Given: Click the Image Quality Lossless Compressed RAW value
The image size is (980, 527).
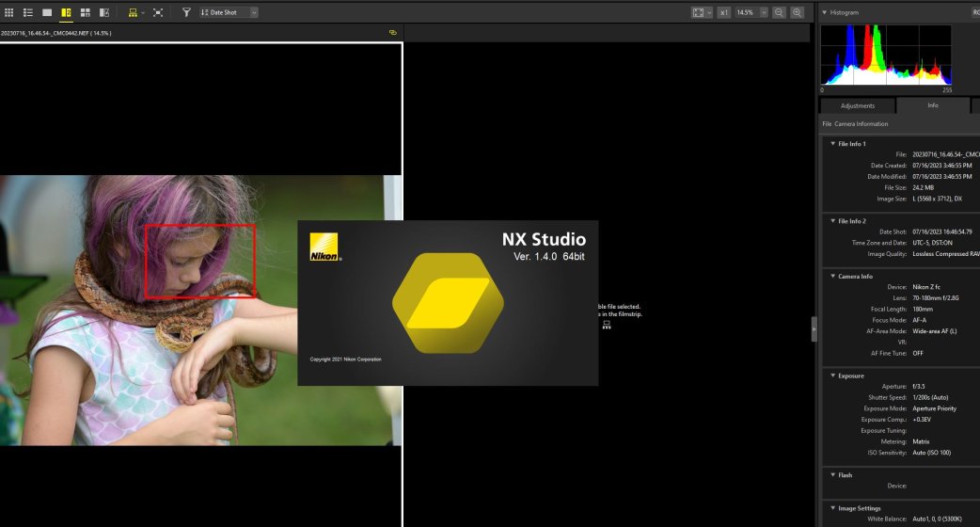Looking at the screenshot, I should tap(946, 254).
